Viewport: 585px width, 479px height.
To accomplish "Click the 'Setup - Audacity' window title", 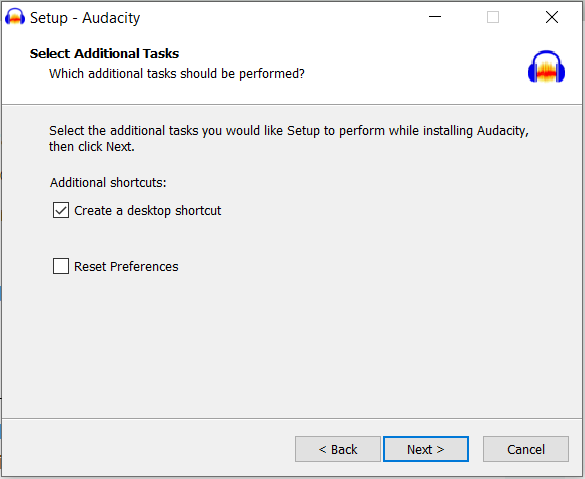I will click(85, 18).
